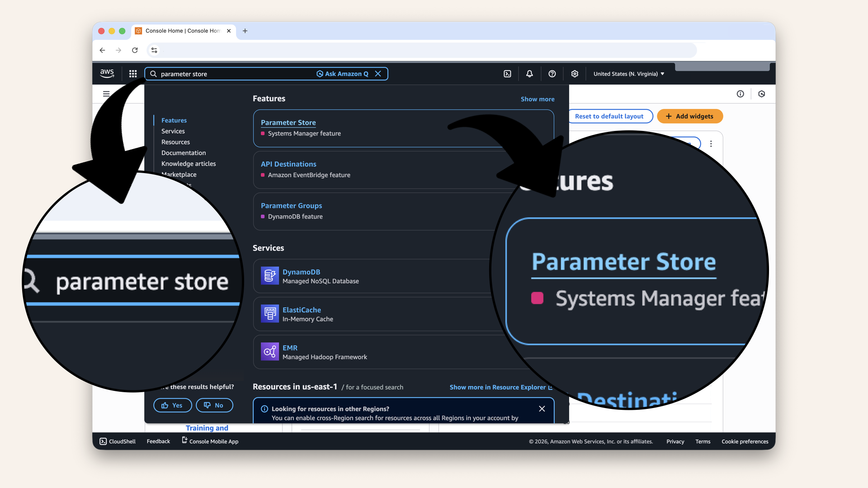The image size is (868, 488).
Task: Click the DynamoDB service icon
Action: pyautogui.click(x=269, y=276)
